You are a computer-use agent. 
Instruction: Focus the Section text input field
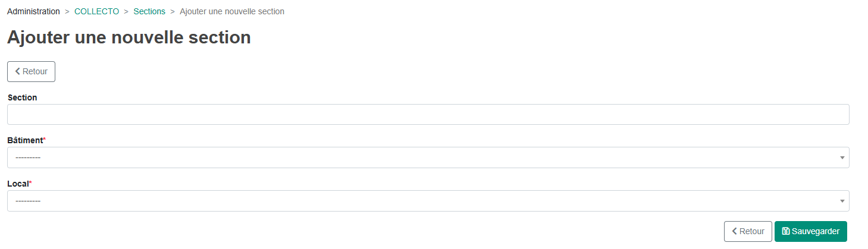428,114
